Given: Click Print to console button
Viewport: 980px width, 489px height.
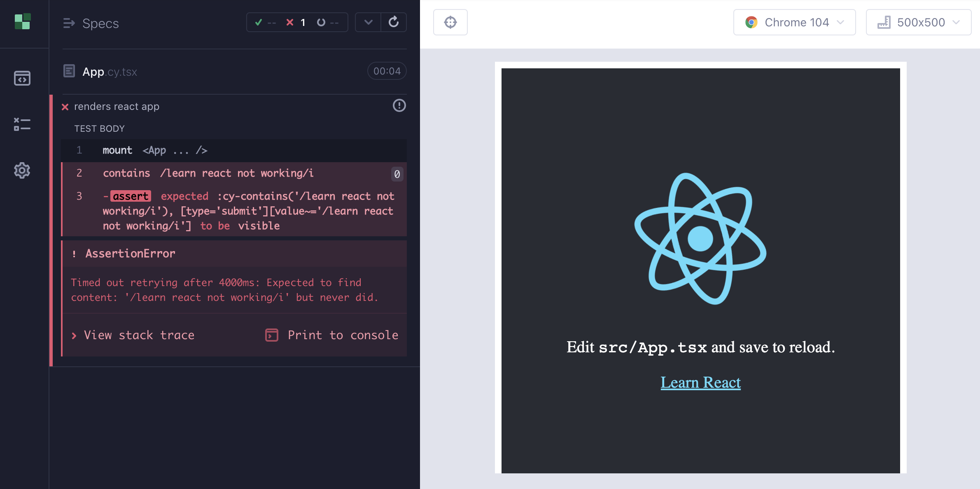Looking at the screenshot, I should [x=332, y=335].
